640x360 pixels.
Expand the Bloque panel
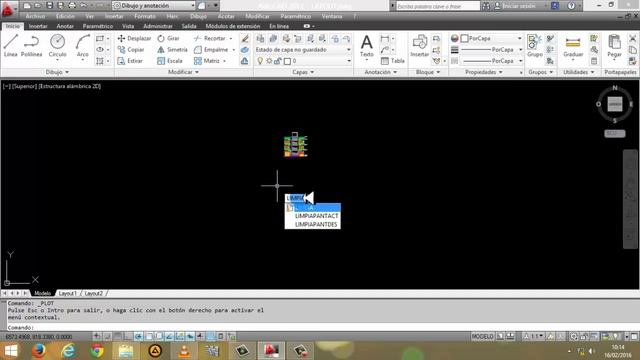(428, 72)
